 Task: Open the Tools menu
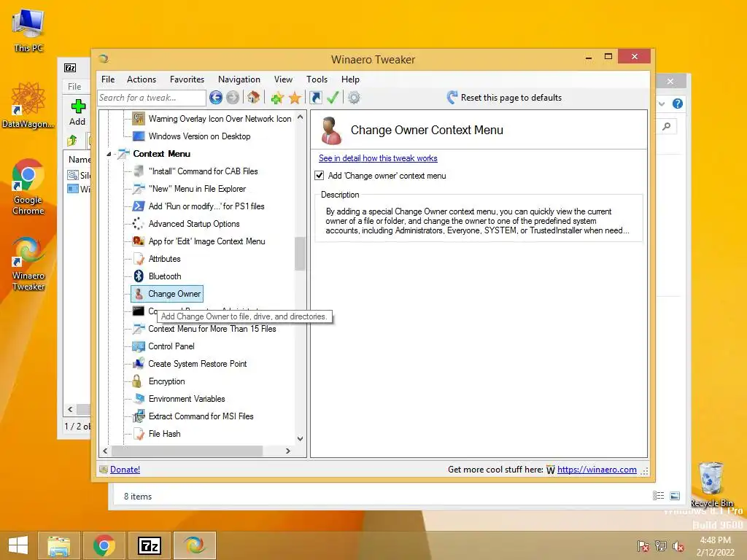pos(317,79)
